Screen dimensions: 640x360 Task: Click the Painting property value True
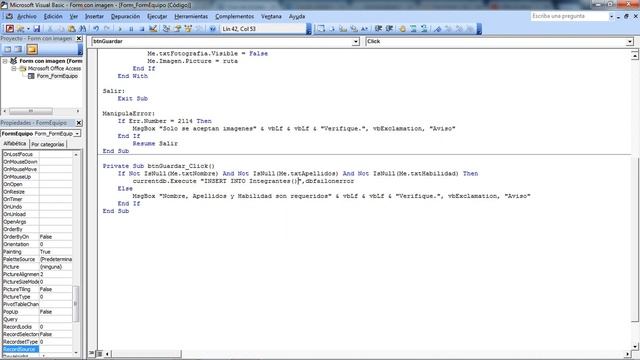tap(56, 252)
